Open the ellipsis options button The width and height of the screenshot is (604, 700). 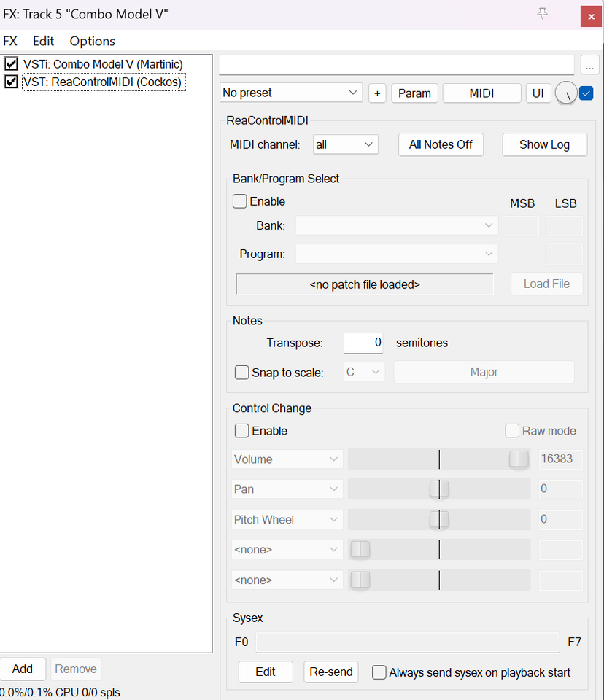[x=589, y=66]
